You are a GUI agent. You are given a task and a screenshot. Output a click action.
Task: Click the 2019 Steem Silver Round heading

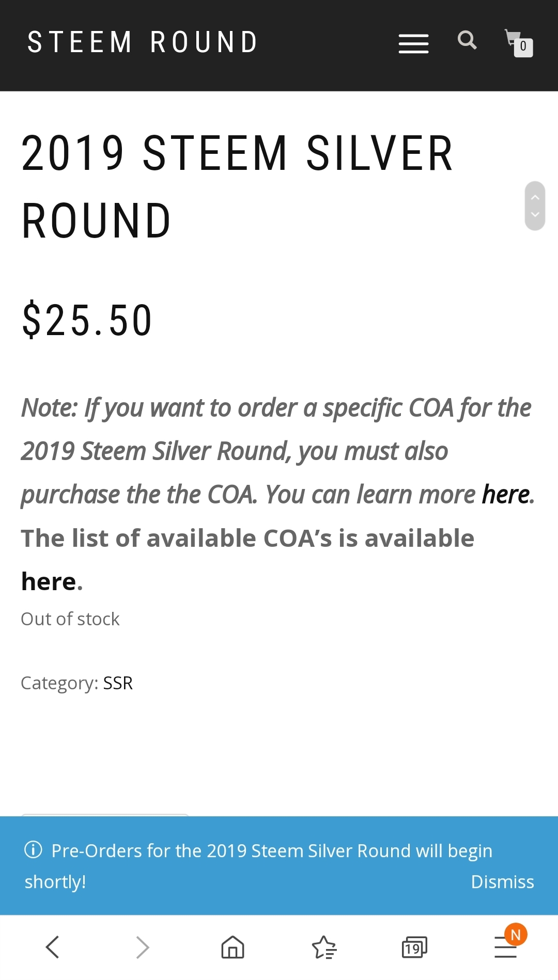[x=237, y=186]
